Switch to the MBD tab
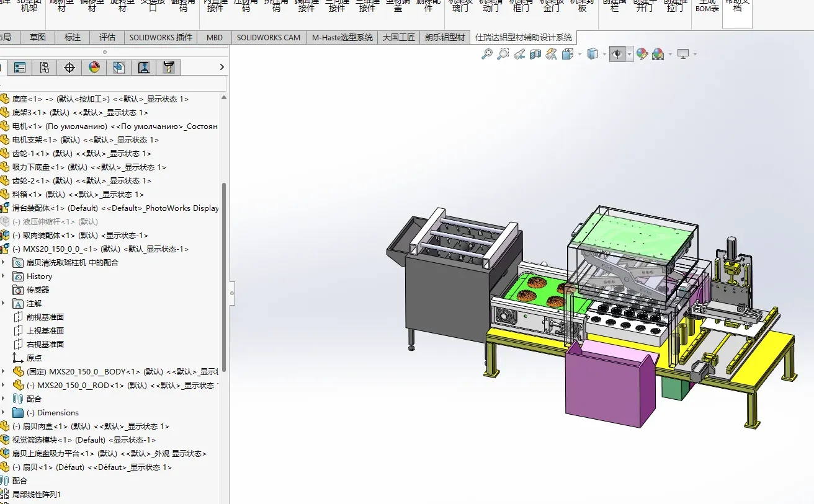This screenshot has width=814, height=504. click(x=215, y=37)
